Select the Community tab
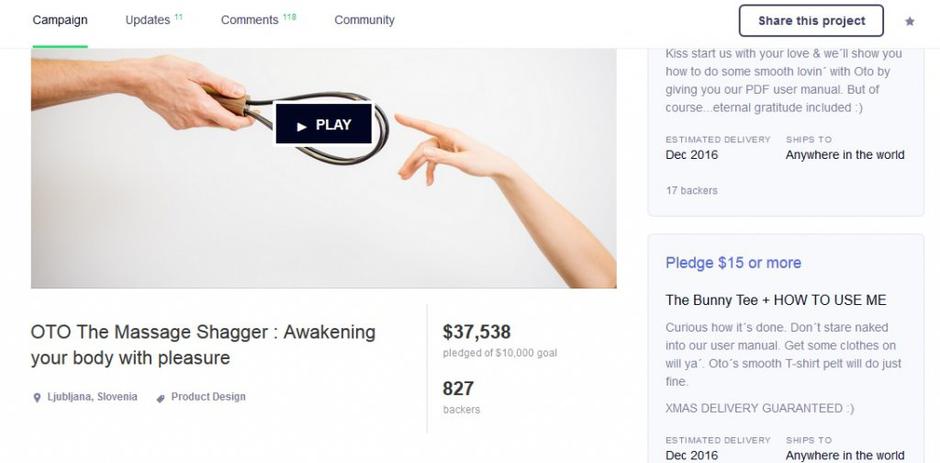 pyautogui.click(x=364, y=20)
